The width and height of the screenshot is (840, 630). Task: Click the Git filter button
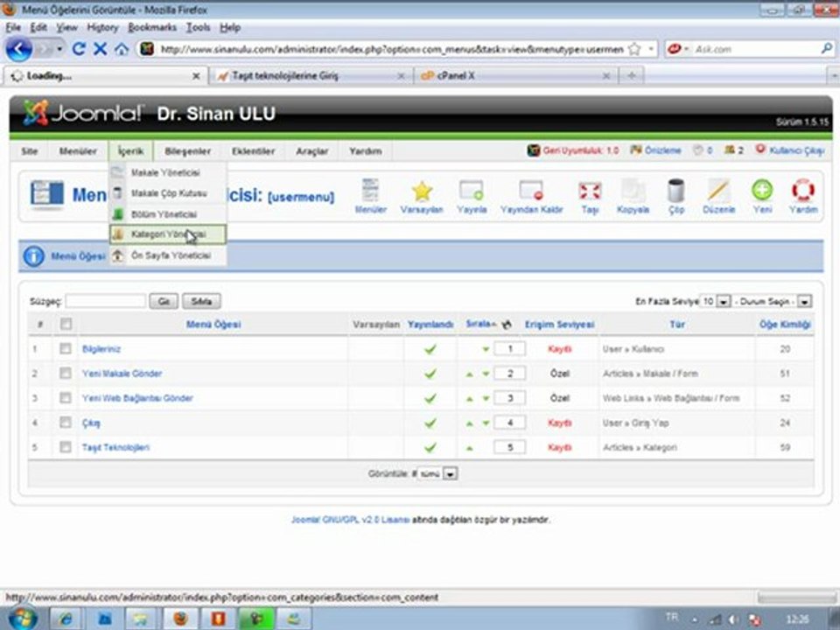tap(164, 302)
